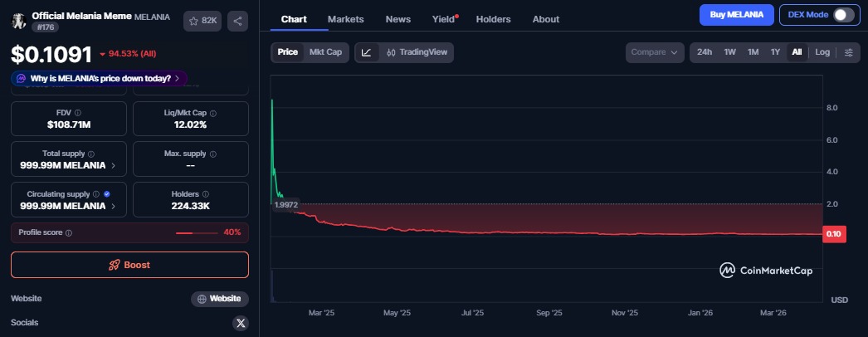Select the line chart type icon
868x337 pixels.
(367, 52)
